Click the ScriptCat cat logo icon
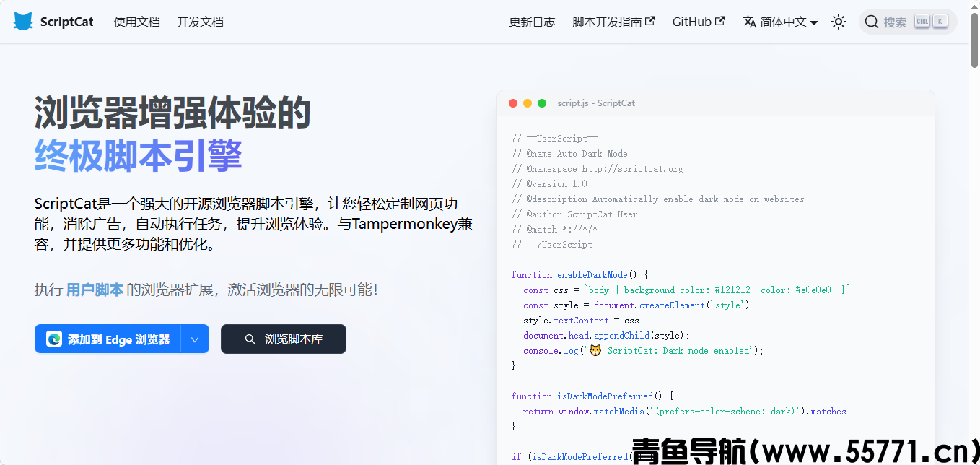This screenshot has height=465, width=980. 23,22
